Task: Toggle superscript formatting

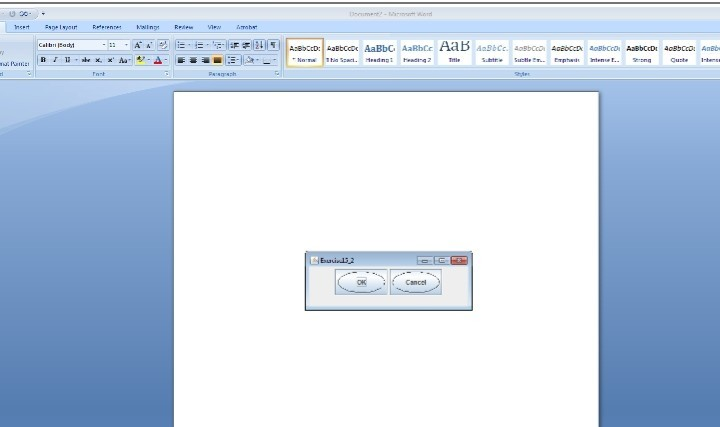Action: point(111,60)
